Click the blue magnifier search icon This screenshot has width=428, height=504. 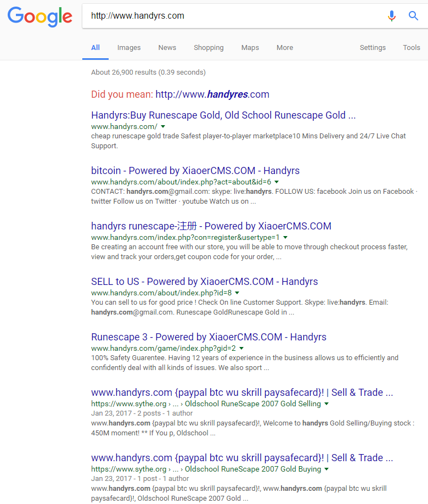pyautogui.click(x=413, y=15)
